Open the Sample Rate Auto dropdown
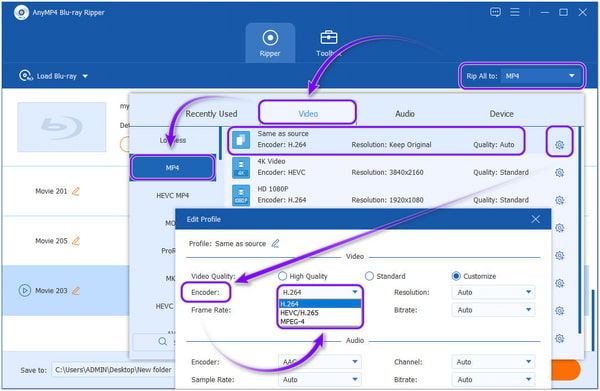 click(320, 380)
